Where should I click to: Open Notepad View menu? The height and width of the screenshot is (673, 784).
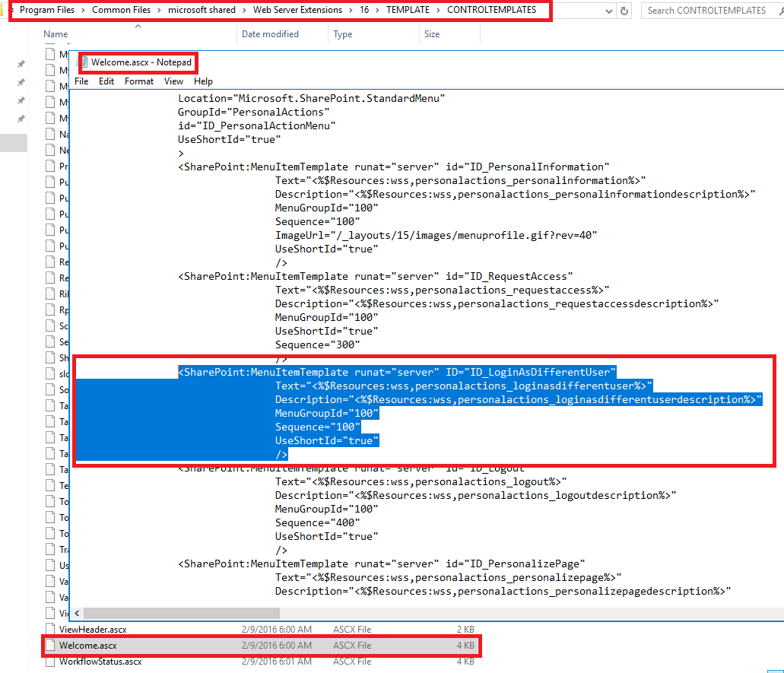pos(173,81)
